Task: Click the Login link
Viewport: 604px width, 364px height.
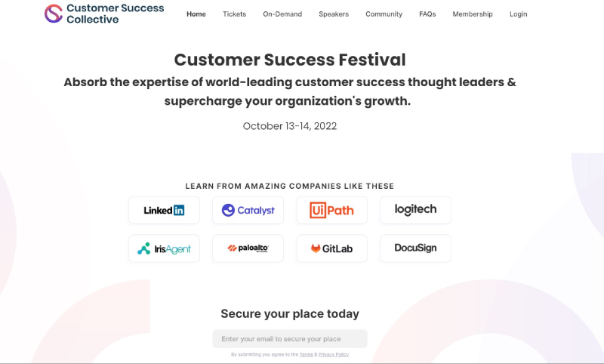Action: [x=519, y=14]
